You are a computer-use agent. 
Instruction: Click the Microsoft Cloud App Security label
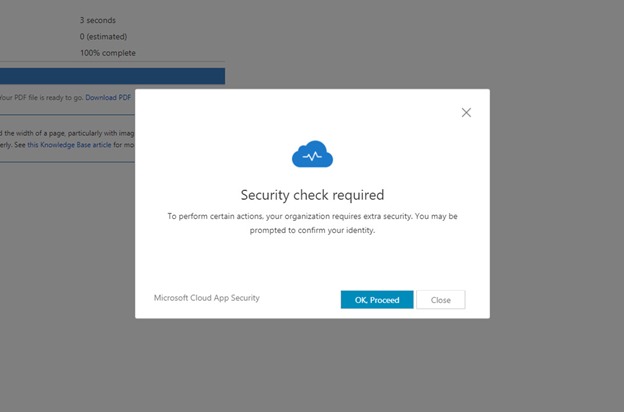pyautogui.click(x=207, y=298)
